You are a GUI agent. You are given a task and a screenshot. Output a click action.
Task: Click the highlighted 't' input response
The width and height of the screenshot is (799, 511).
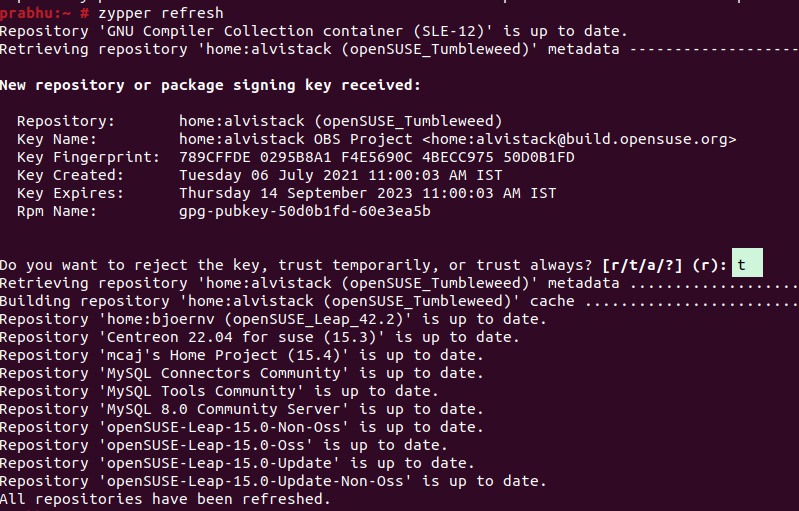click(x=747, y=263)
